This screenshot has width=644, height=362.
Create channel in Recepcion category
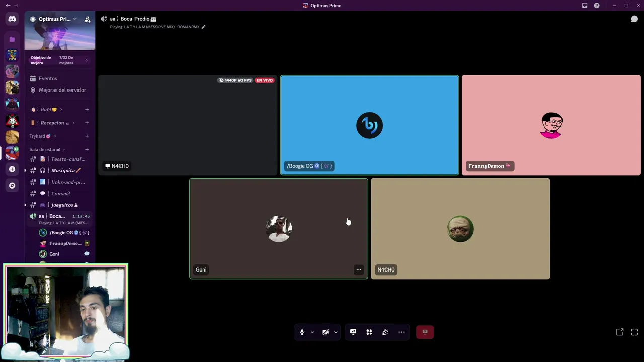[x=87, y=123]
